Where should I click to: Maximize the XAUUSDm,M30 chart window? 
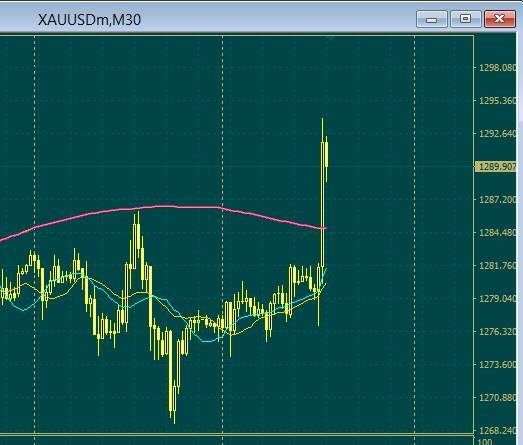point(466,19)
